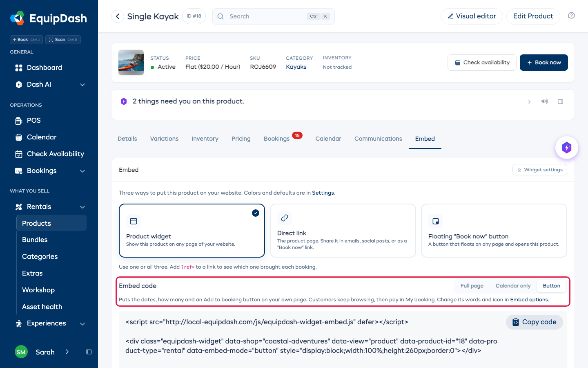Toggle the speaker sound icon in the notice bar
The height and width of the screenshot is (368, 588).
545,101
